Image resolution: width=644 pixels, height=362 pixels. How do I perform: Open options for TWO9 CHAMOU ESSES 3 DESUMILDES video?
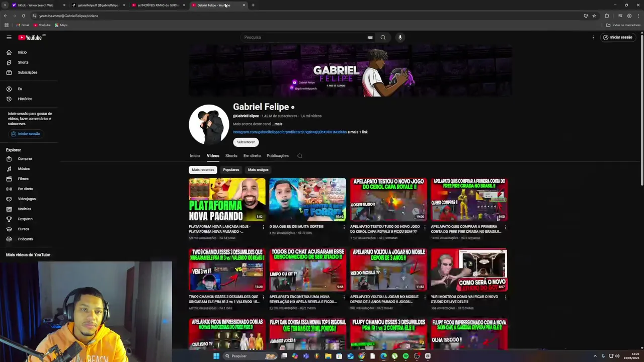point(263,297)
